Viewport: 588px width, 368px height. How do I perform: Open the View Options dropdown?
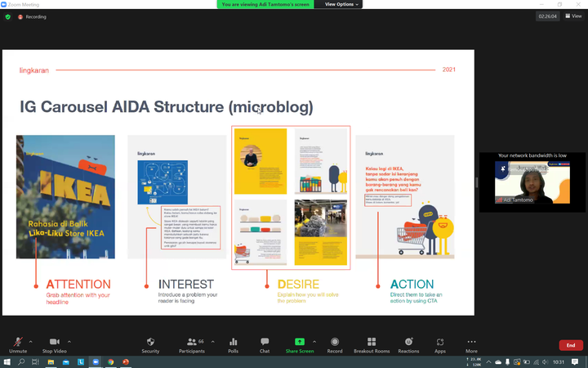[341, 4]
